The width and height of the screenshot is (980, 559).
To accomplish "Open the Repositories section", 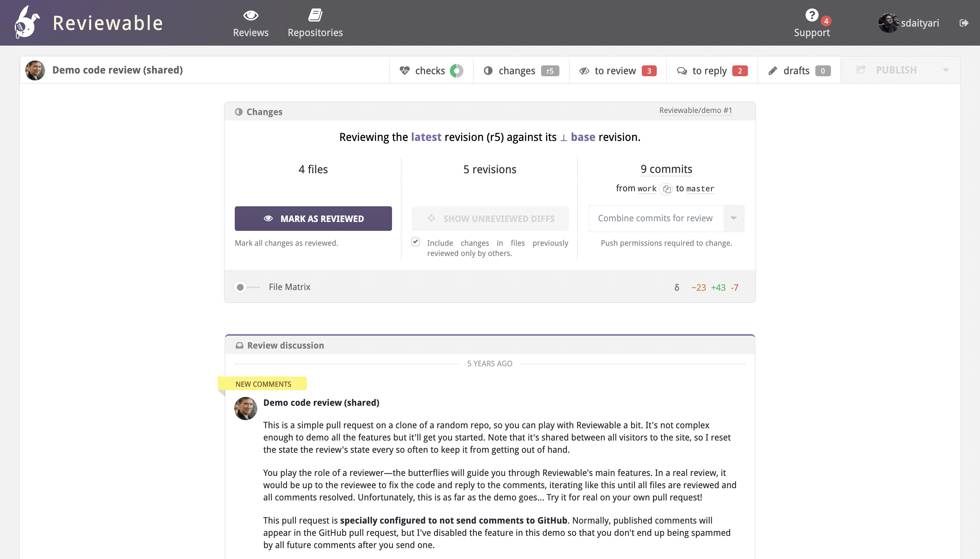I will (x=315, y=23).
